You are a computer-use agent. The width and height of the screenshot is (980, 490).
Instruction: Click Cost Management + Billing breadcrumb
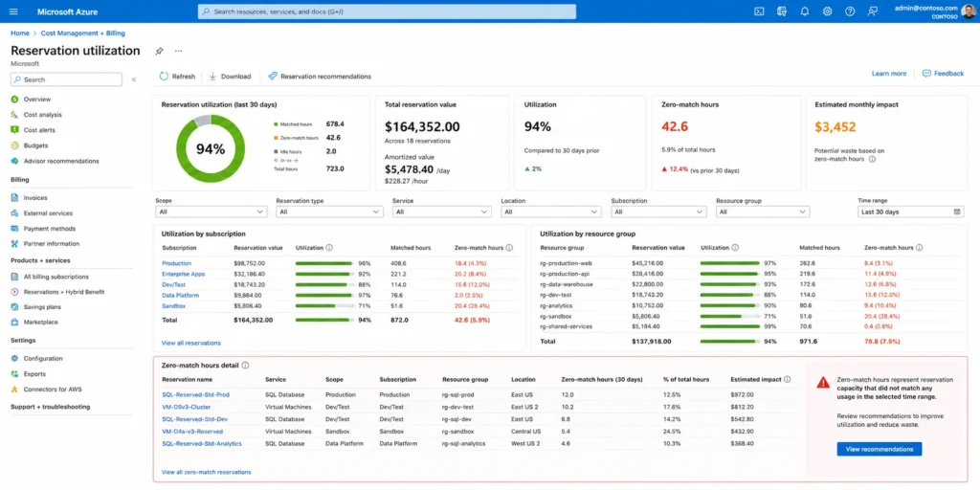[x=83, y=33]
